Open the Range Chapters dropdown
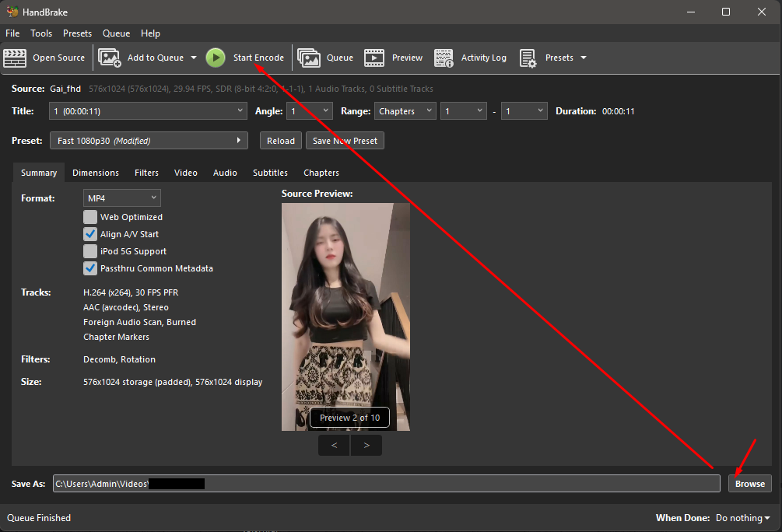Viewport: 782px width, 532px height. [x=405, y=111]
